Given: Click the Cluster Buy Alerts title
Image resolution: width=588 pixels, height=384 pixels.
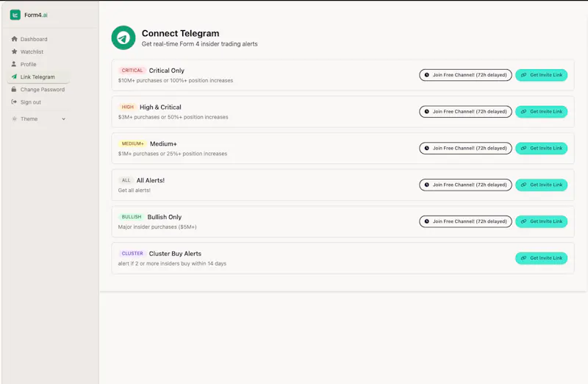Looking at the screenshot, I should click(175, 254).
